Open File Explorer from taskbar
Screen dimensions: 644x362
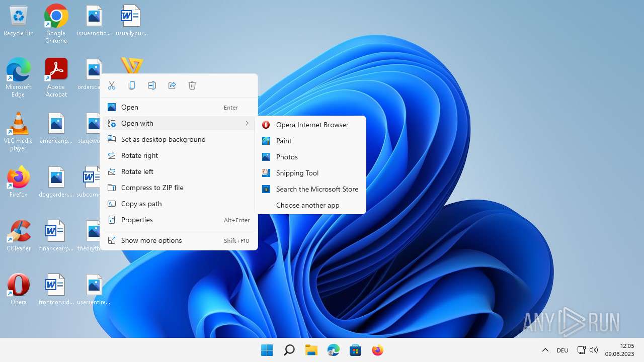(311, 350)
